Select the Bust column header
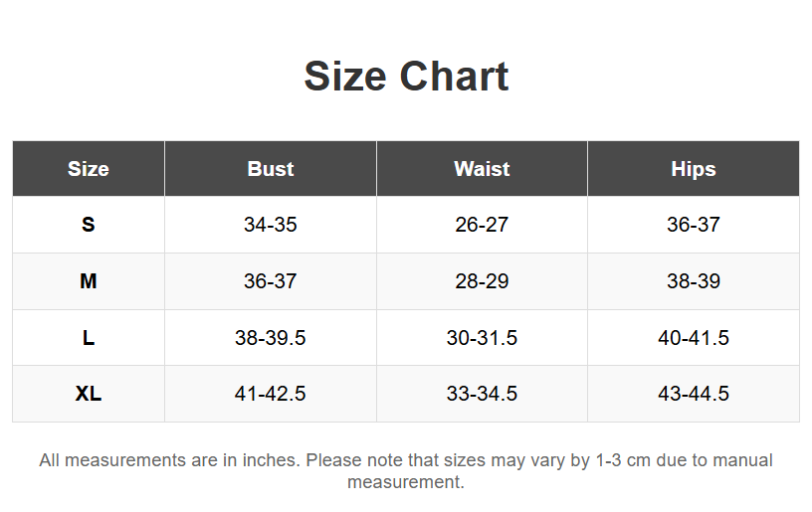Viewport: 812px width, 512px height. point(271,169)
